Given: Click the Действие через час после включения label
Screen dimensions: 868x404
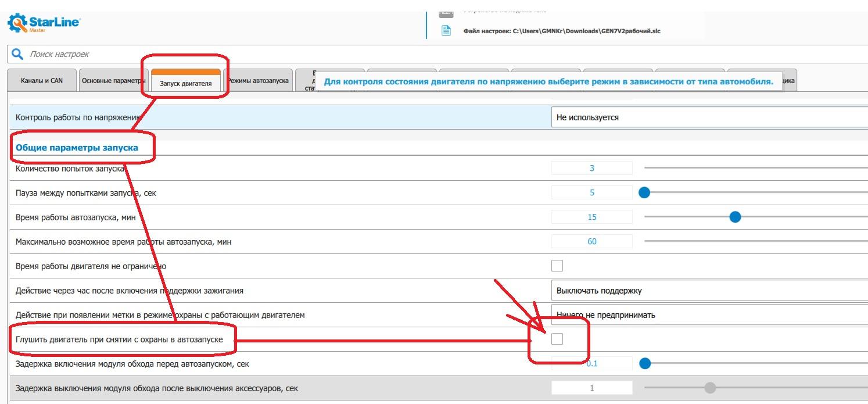Looking at the screenshot, I should click(130, 291).
